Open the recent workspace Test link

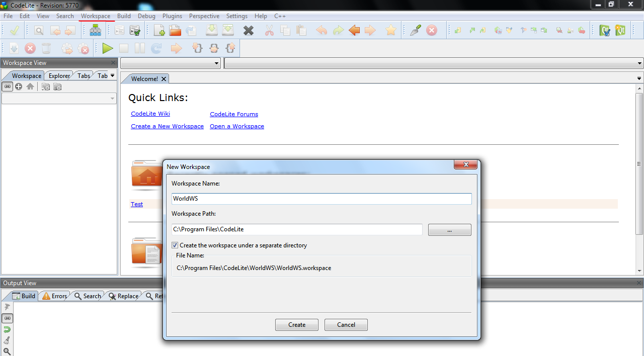pyautogui.click(x=137, y=204)
